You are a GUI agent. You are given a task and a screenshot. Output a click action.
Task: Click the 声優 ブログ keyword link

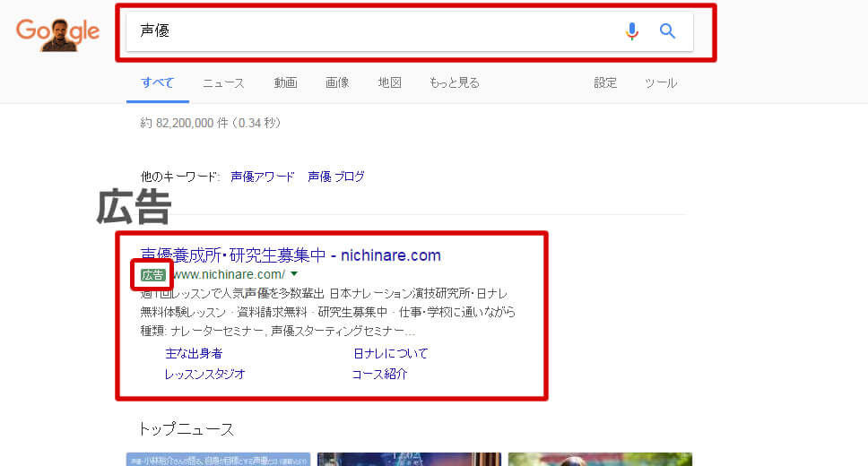[x=336, y=177]
